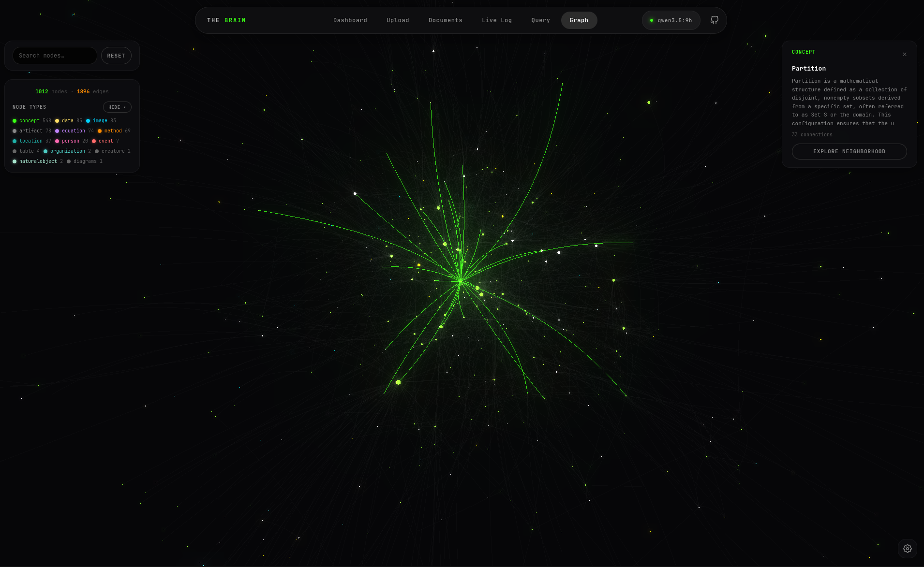Image resolution: width=924 pixels, height=567 pixels.
Task: Toggle the concept node type filter
Action: (29, 121)
